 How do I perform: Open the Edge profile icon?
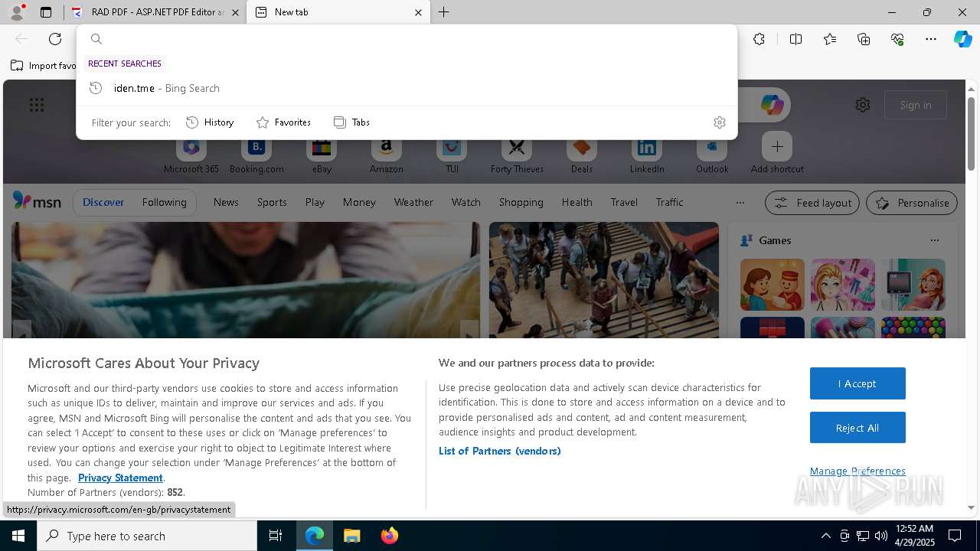pyautogui.click(x=17, y=12)
